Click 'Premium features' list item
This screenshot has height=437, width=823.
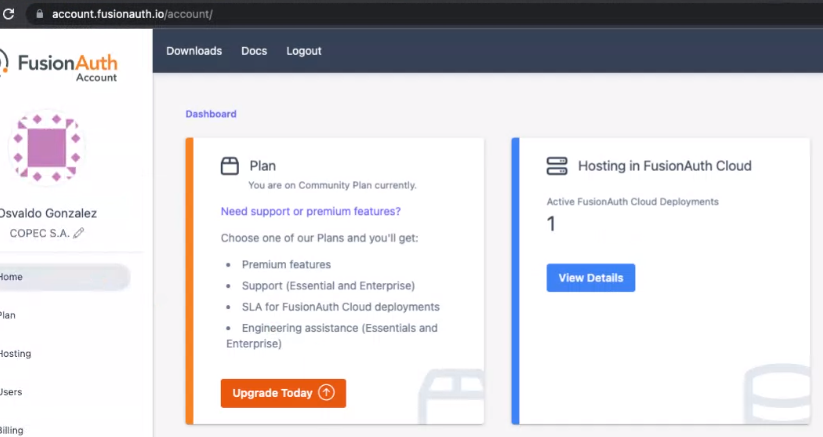point(286,264)
